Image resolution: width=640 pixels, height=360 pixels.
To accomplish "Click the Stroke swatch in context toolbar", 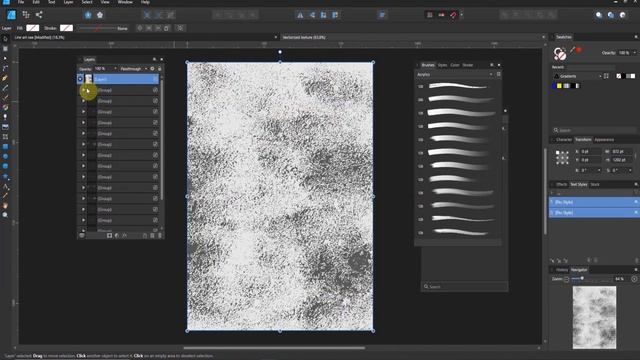I will (x=66, y=28).
